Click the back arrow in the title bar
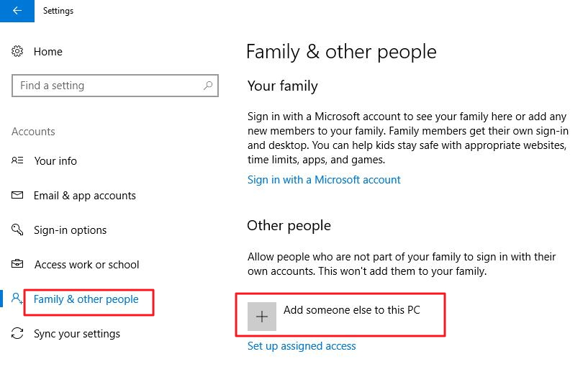The image size is (588, 377). (x=17, y=11)
